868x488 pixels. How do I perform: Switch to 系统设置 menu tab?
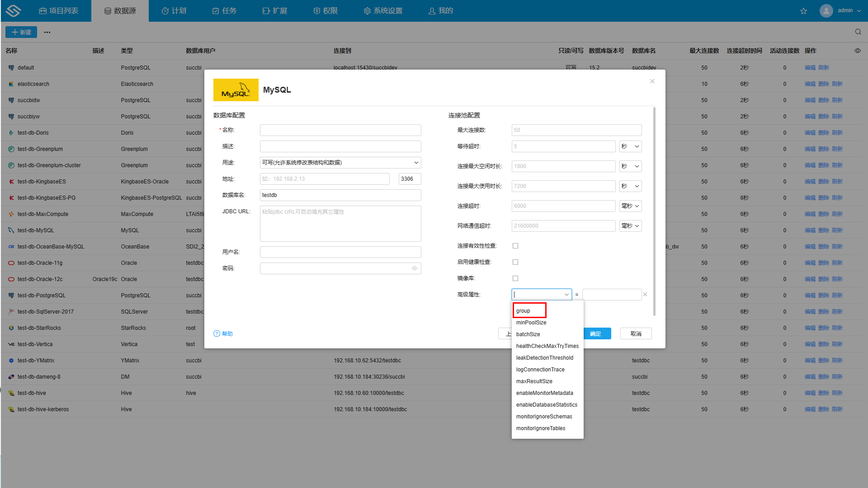[x=383, y=11]
